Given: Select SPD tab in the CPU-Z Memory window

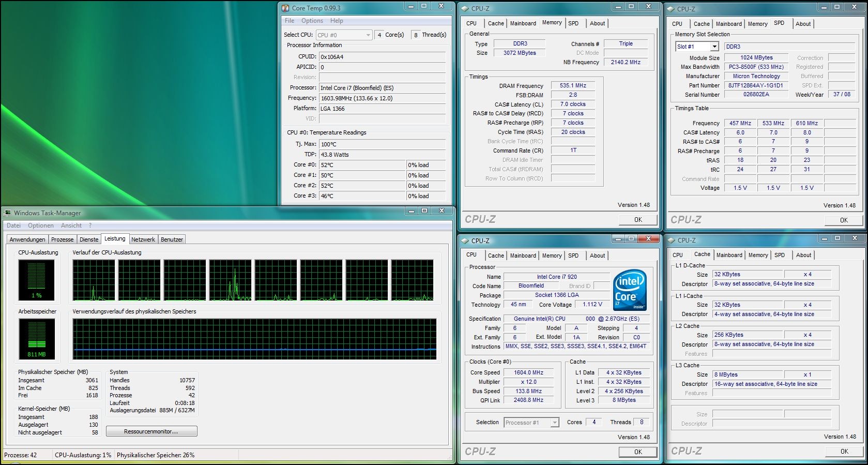Looking at the screenshot, I should click(x=573, y=23).
